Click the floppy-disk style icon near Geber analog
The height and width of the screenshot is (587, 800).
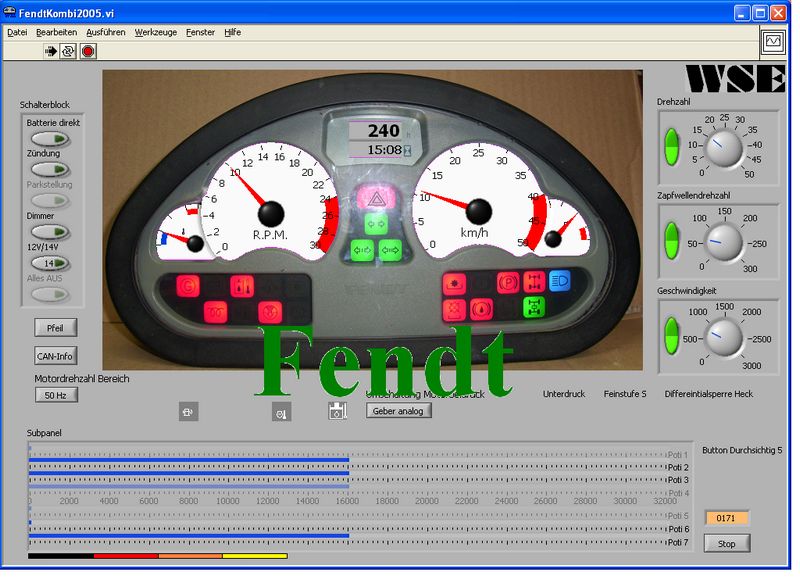pyautogui.click(x=337, y=411)
